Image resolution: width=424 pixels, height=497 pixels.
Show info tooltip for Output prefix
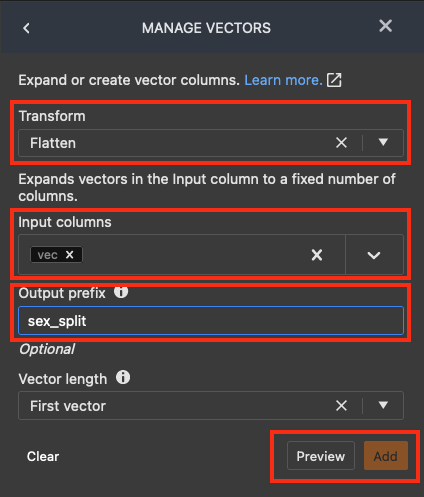121,292
